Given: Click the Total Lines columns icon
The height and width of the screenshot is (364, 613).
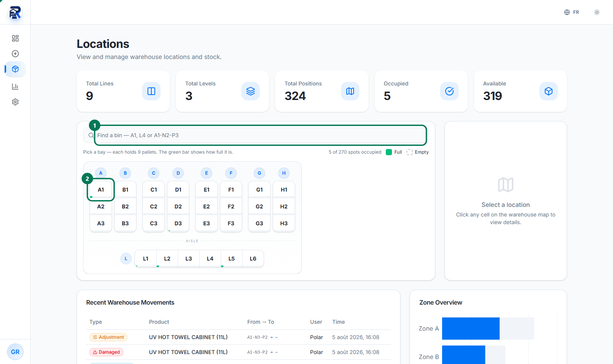Looking at the screenshot, I should click(151, 91).
